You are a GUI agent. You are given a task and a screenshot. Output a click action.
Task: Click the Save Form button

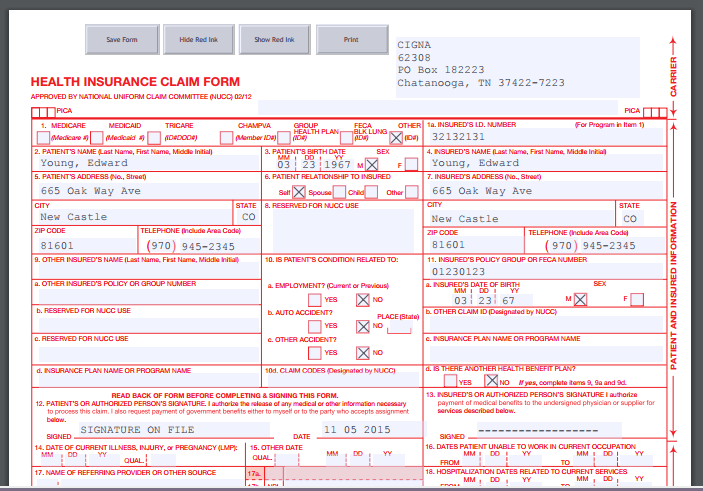click(122, 40)
